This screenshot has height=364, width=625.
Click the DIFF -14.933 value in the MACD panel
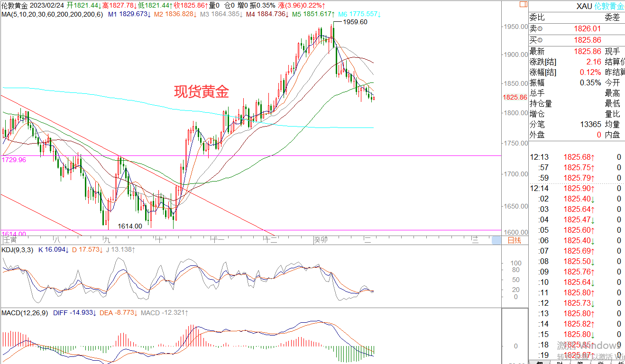(74, 313)
